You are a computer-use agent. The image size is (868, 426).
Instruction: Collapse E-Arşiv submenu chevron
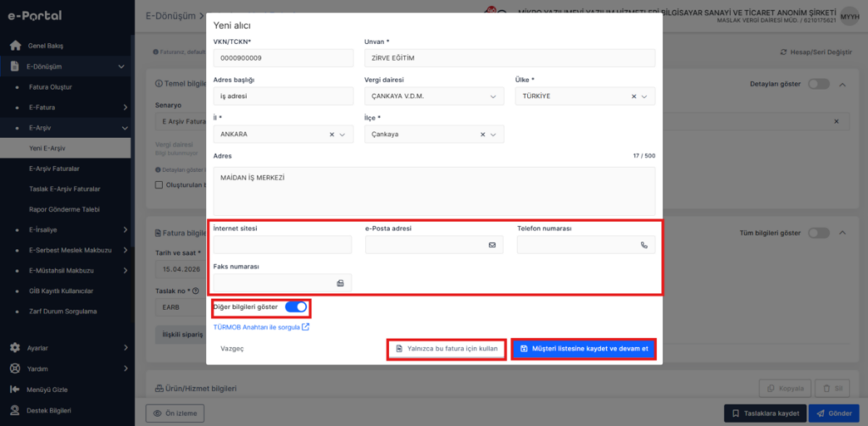click(124, 128)
